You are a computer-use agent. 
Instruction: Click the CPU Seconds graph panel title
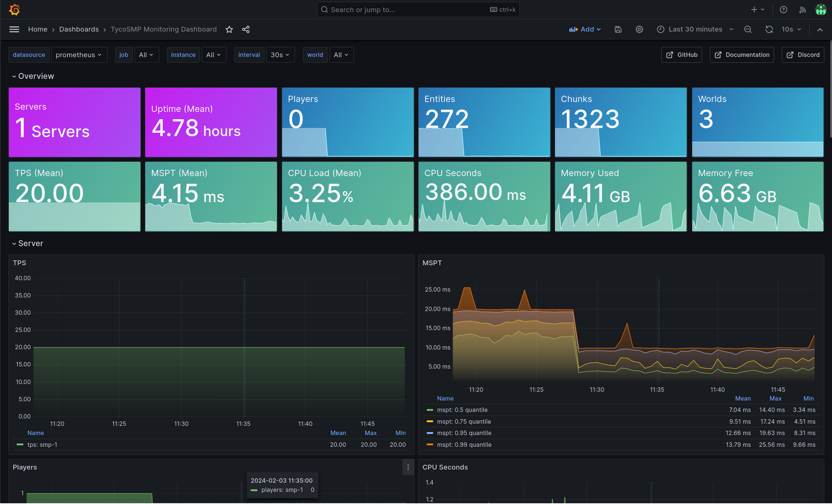(445, 467)
